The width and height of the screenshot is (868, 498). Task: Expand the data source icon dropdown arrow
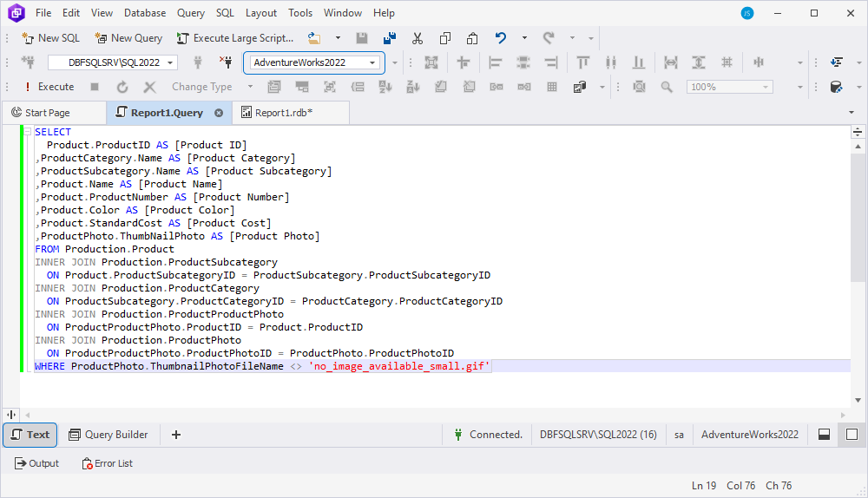(602, 87)
